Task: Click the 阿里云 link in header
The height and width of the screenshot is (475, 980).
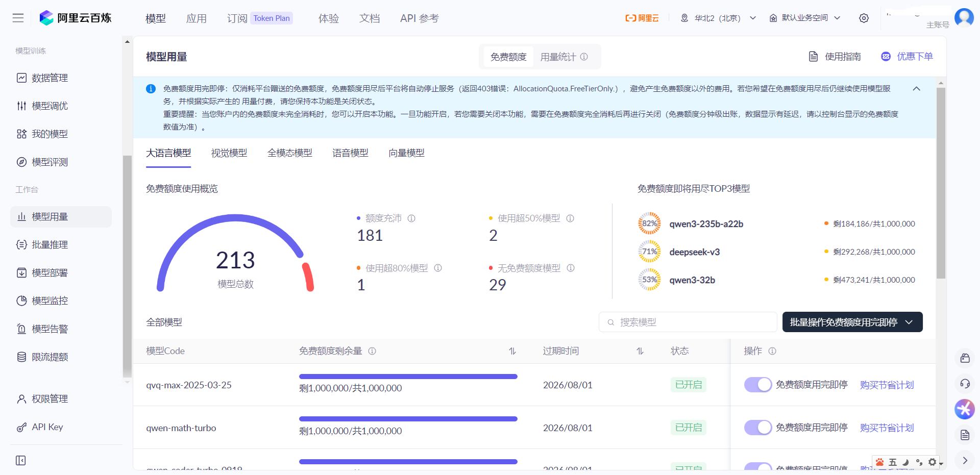Action: pos(642,18)
